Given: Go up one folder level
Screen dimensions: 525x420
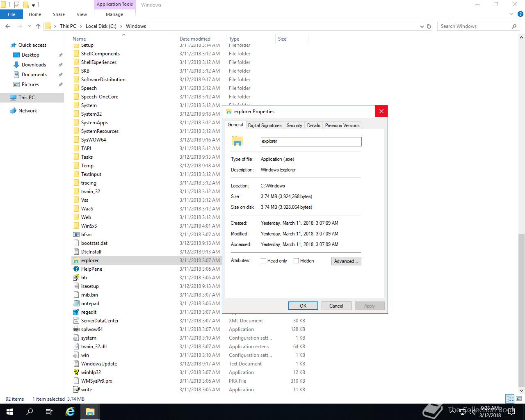Looking at the screenshot, I should 38,26.
